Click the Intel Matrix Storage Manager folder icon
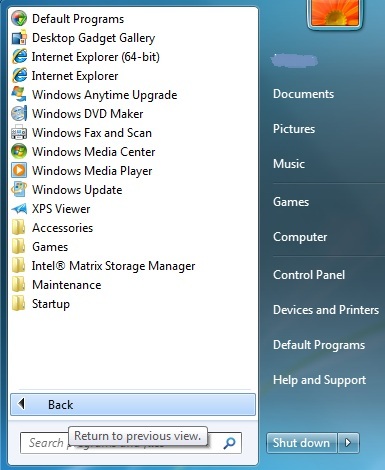 tap(18, 266)
